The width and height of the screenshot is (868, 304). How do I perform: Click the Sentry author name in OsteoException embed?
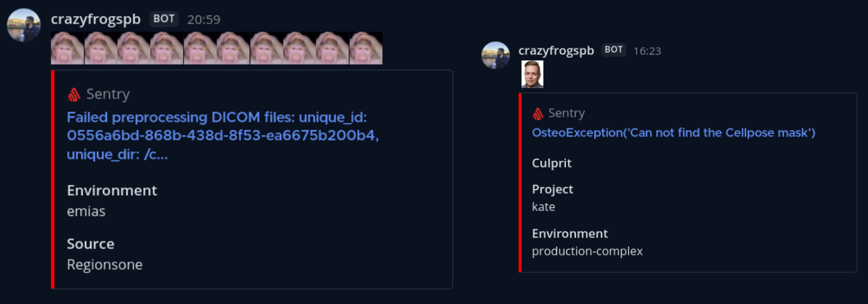tap(567, 113)
